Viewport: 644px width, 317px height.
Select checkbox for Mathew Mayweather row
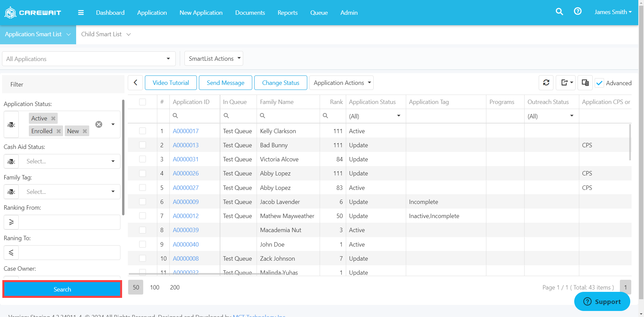point(143,216)
